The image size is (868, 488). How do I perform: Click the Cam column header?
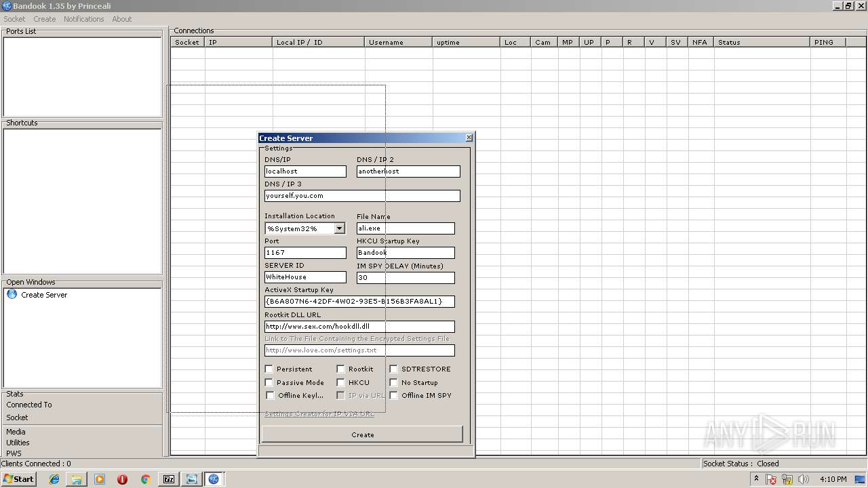(x=545, y=42)
